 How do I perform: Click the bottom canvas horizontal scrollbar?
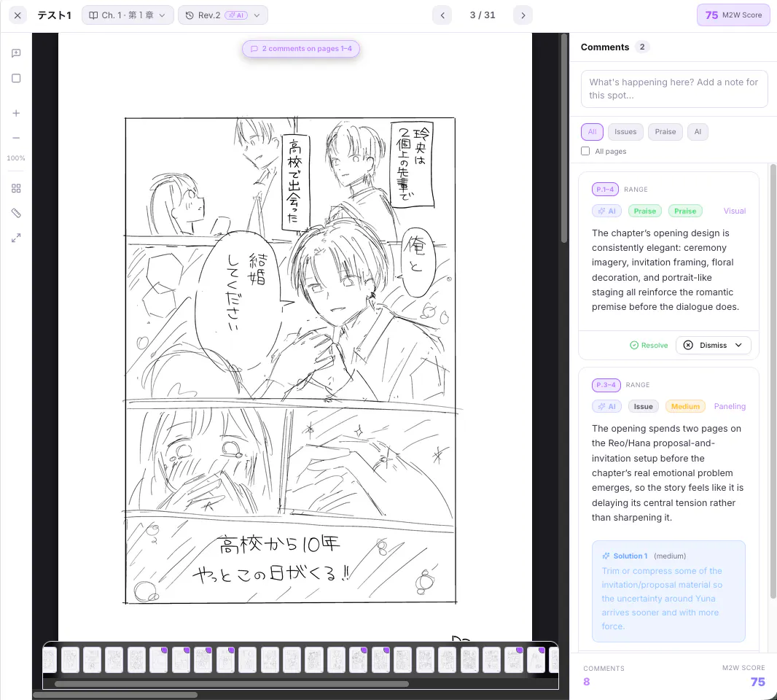point(115,695)
